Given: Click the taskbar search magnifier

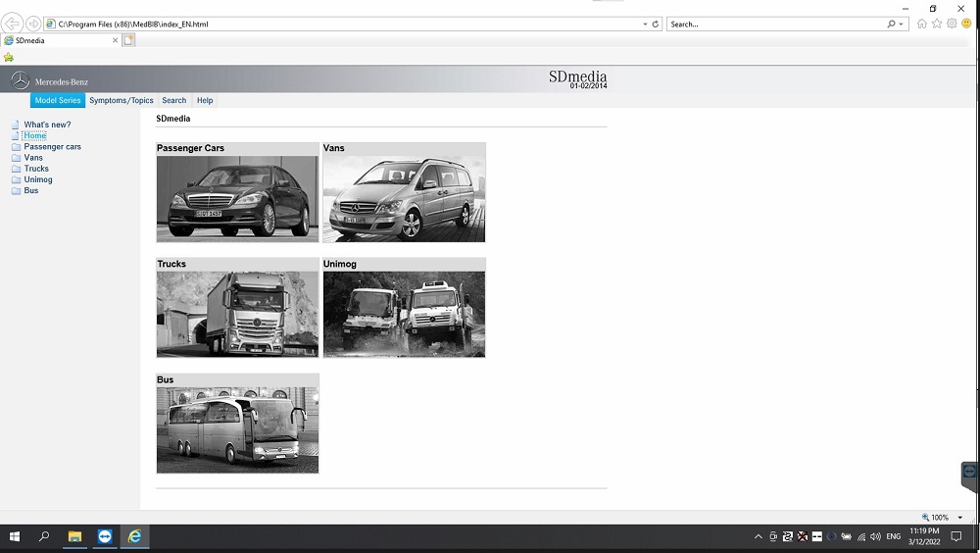Looking at the screenshot, I should click(x=44, y=536).
